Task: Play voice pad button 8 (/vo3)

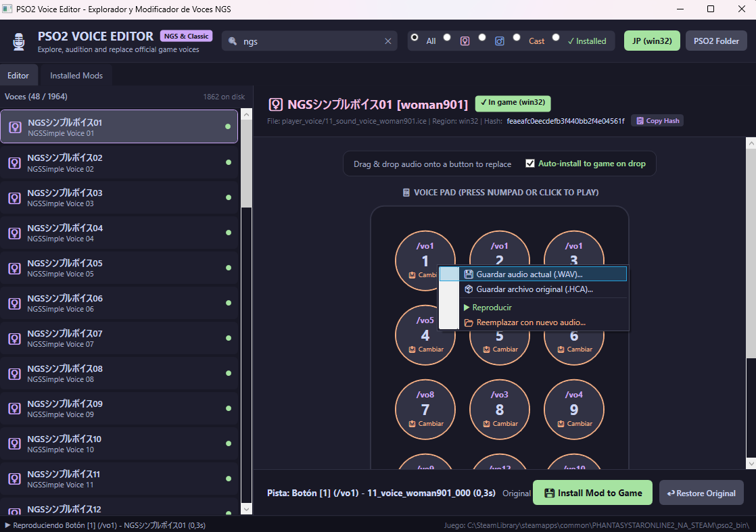Action: 500,409
